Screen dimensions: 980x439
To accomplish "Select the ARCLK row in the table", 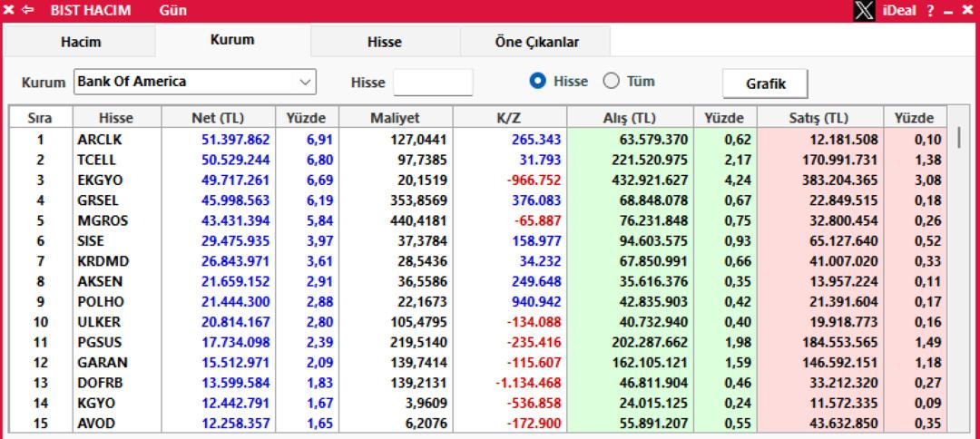I will coord(98,140).
